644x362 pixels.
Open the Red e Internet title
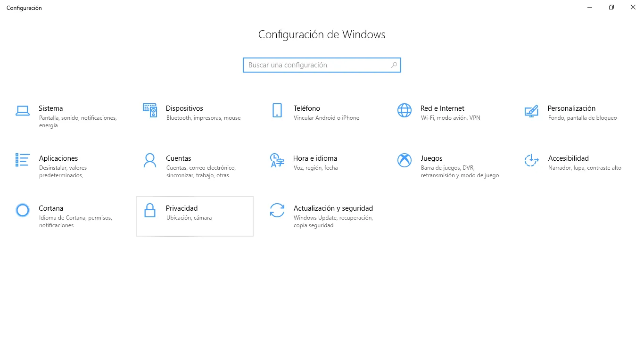point(442,108)
